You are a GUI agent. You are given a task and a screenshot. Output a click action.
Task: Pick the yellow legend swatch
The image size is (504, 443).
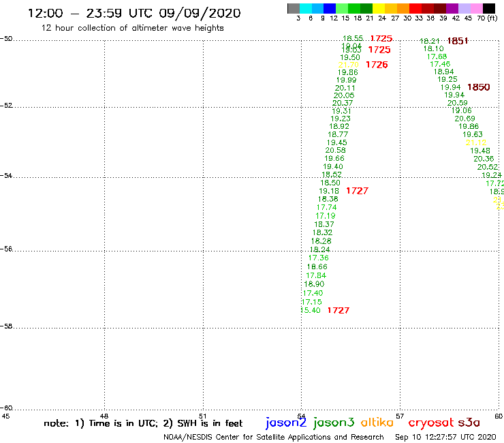(379, 8)
